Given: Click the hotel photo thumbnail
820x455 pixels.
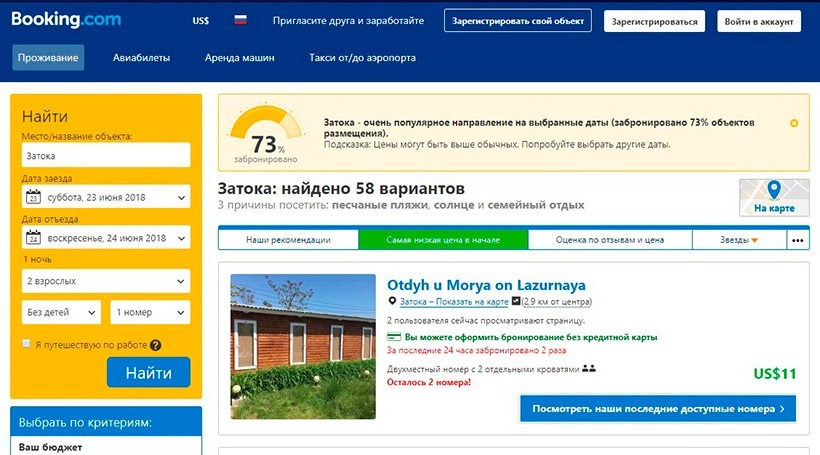Looking at the screenshot, I should click(x=303, y=346).
